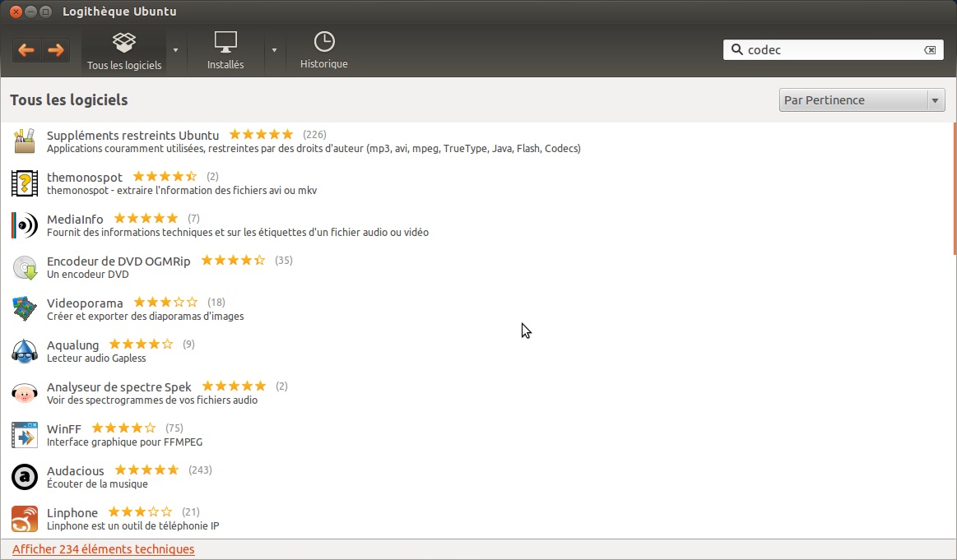Go forward with the right arrow button
The height and width of the screenshot is (560, 957).
[55, 50]
